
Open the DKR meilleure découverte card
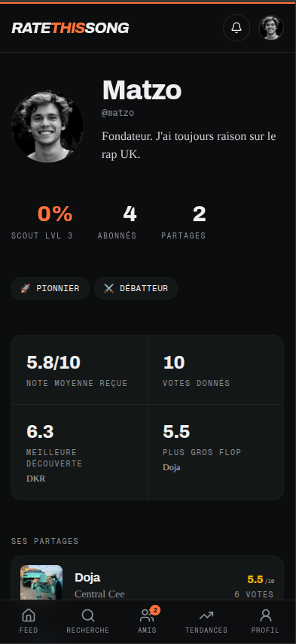click(79, 452)
